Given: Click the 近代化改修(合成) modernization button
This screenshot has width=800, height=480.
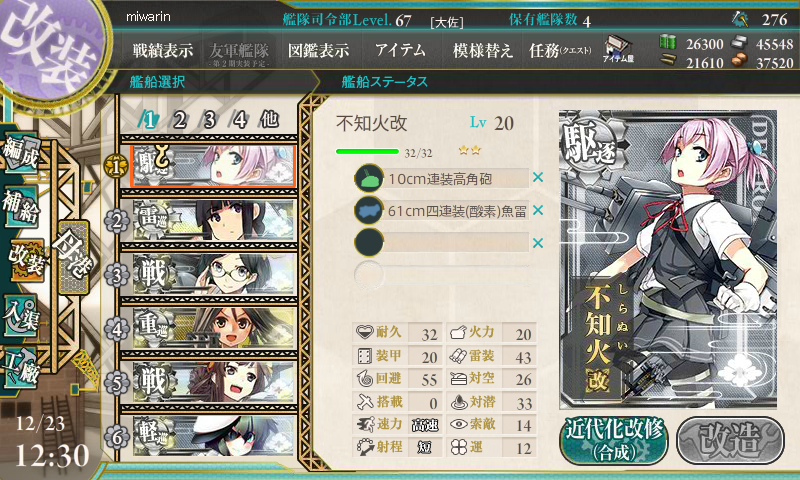Looking at the screenshot, I should (614, 441).
